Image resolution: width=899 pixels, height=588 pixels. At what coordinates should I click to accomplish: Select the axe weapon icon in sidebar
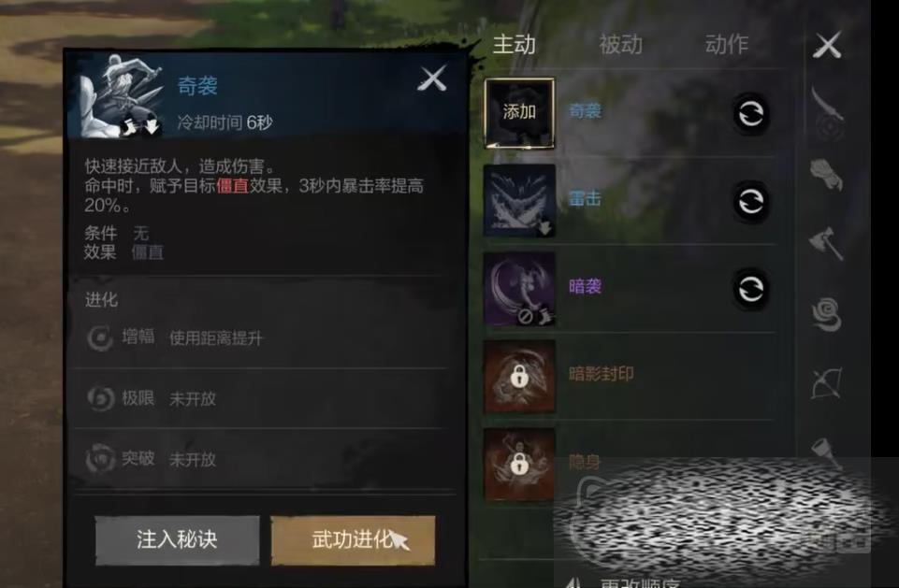(827, 243)
